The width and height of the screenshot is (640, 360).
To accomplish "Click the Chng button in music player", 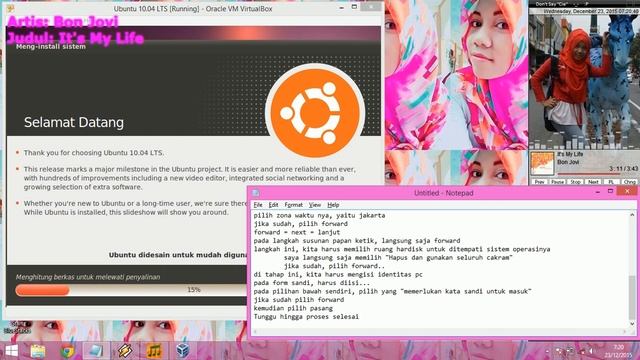I will [629, 182].
